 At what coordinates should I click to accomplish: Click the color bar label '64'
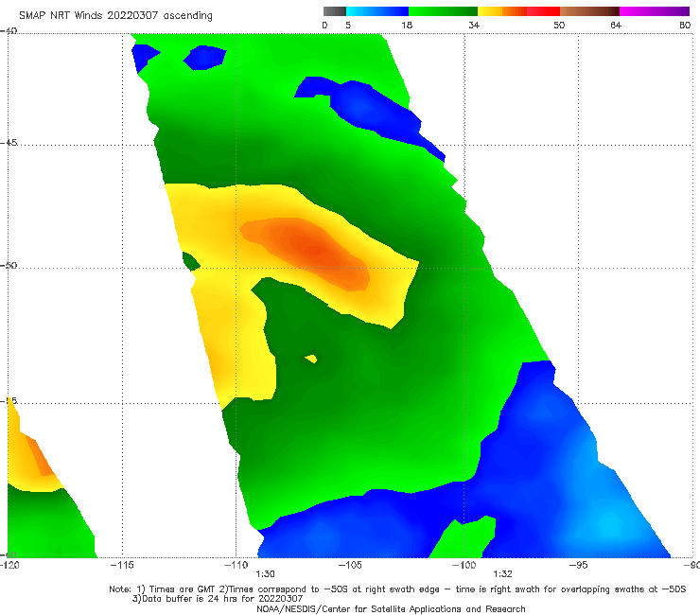[x=616, y=25]
